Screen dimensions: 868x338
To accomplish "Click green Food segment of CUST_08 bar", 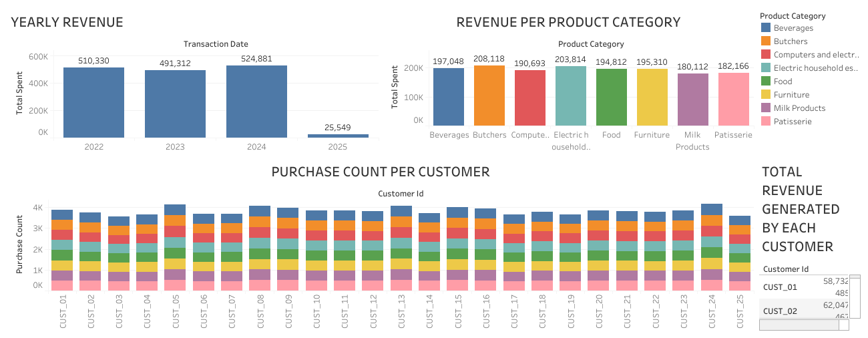I will 260,254.
